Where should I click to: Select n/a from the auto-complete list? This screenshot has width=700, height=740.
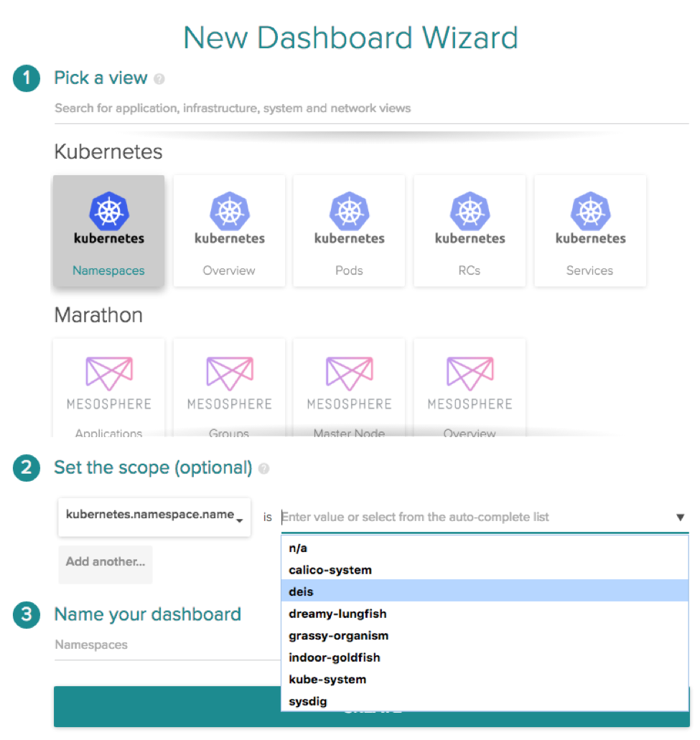click(485, 548)
